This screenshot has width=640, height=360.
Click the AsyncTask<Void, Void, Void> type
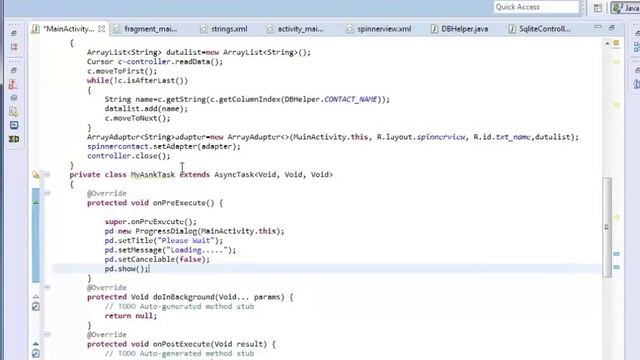[x=273, y=175]
